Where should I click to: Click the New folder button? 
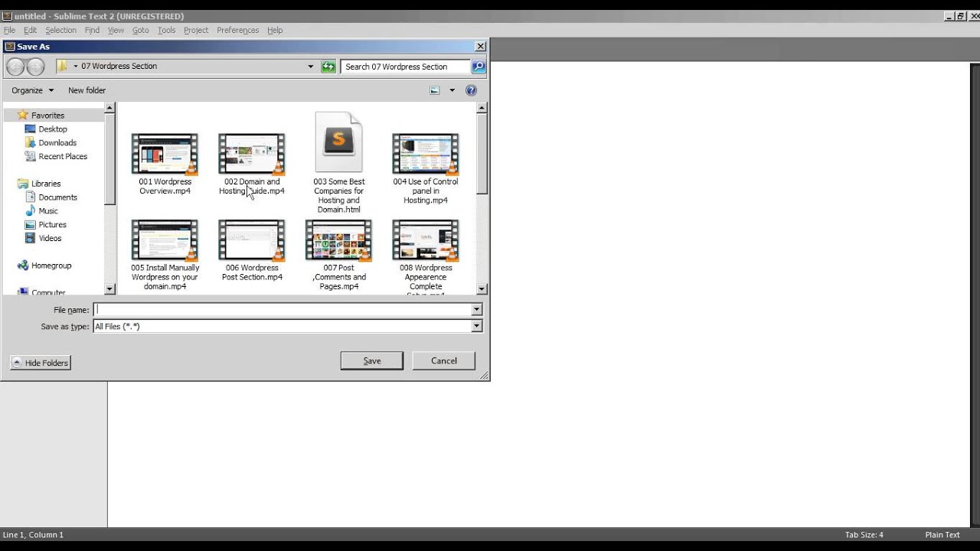pyautogui.click(x=87, y=90)
